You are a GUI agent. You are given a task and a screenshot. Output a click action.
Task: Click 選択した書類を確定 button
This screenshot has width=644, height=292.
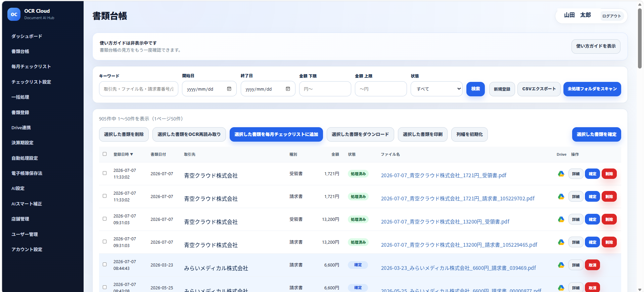click(x=597, y=134)
